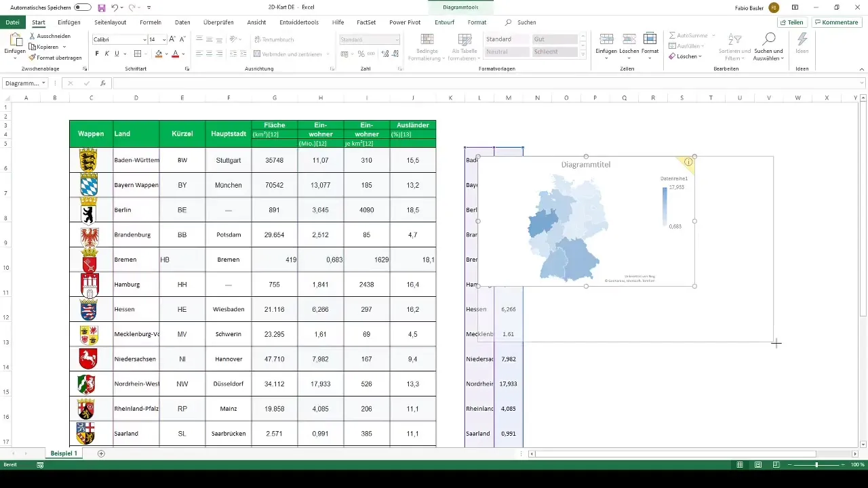This screenshot has width=868, height=488.
Task: Switch to the Einfügen ribbon tab
Action: (69, 22)
